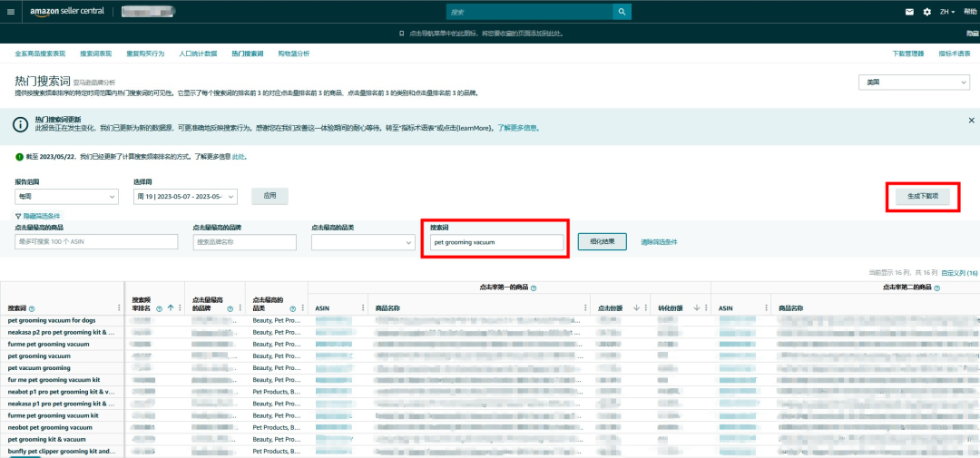This screenshot has width=980, height=458.
Task: Open the 选择周 week selector dropdown
Action: (184, 197)
